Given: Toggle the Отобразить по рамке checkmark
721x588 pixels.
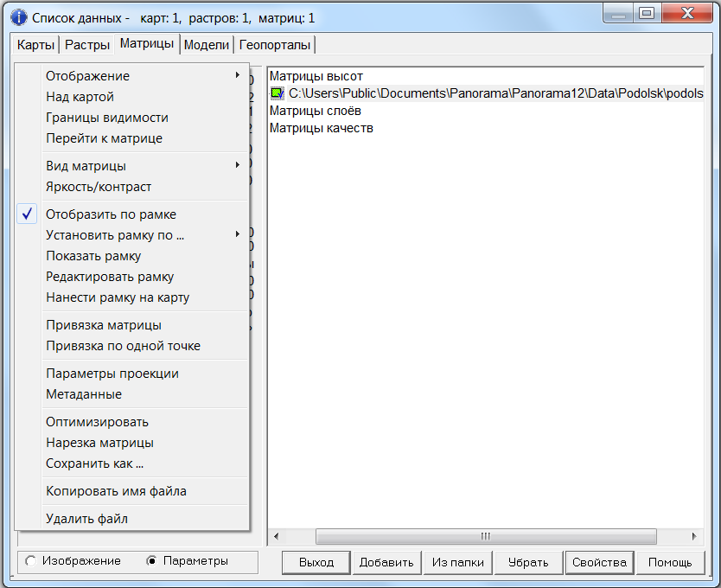Looking at the screenshot, I should pos(111,214).
